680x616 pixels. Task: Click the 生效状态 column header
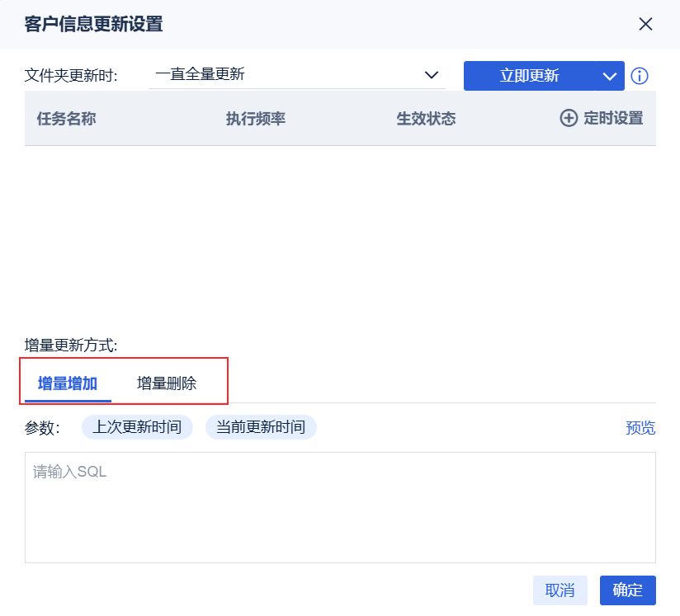point(426,119)
